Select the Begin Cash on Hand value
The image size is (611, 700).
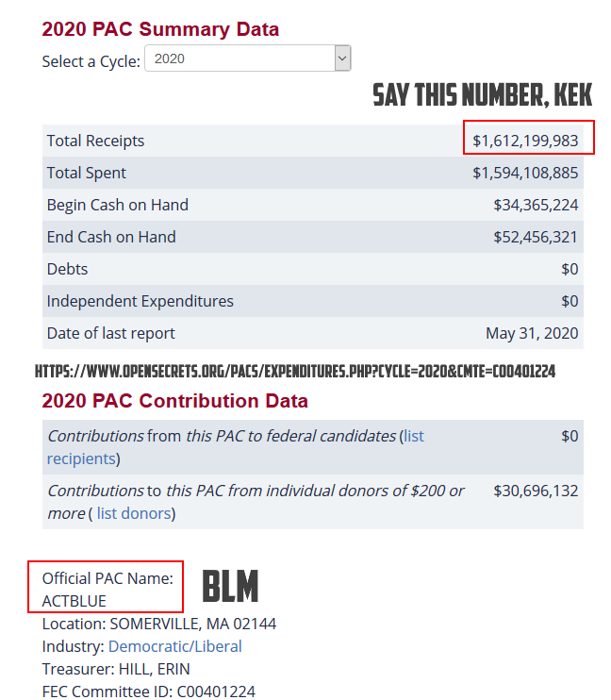(536, 205)
